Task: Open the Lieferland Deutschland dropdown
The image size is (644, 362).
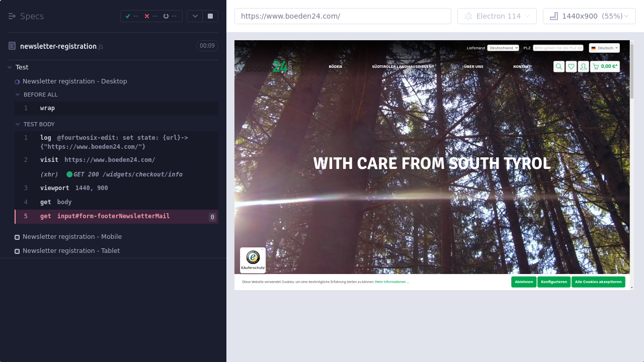Action: (x=503, y=48)
